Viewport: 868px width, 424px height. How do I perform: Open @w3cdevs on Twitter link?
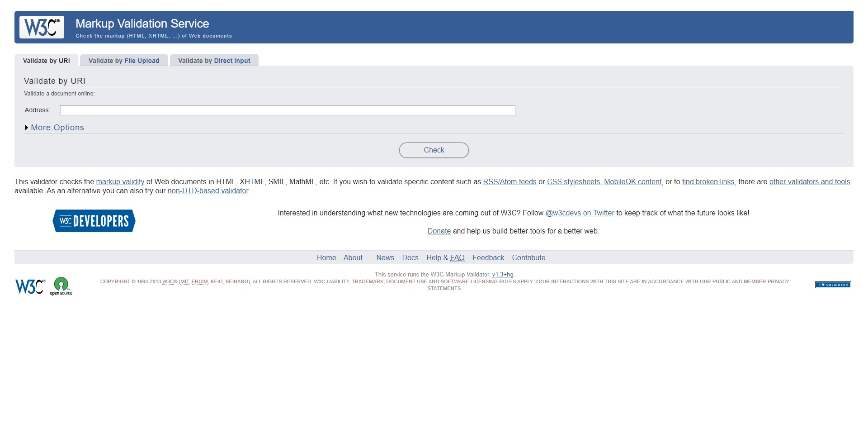click(580, 213)
